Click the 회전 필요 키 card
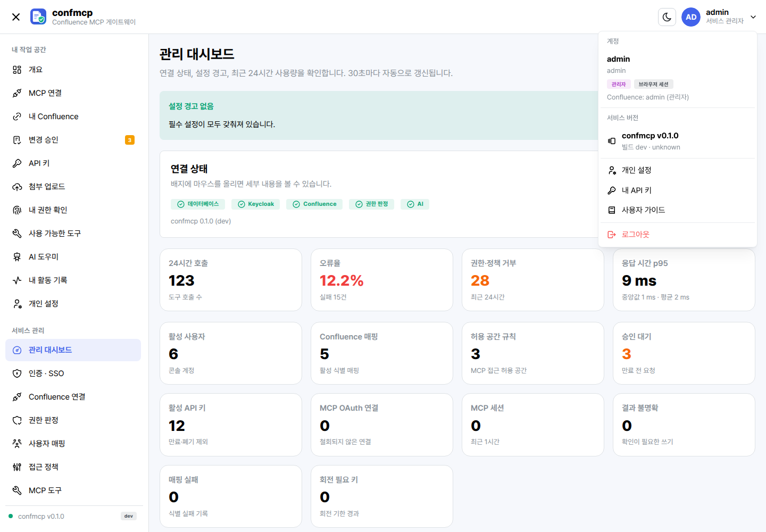Image resolution: width=766 pixels, height=532 pixels. (x=382, y=496)
